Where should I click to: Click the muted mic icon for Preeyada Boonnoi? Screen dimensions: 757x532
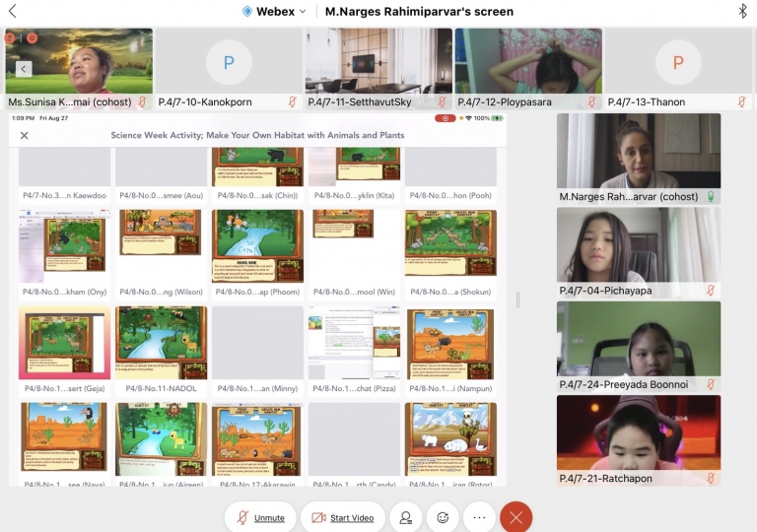tap(711, 384)
